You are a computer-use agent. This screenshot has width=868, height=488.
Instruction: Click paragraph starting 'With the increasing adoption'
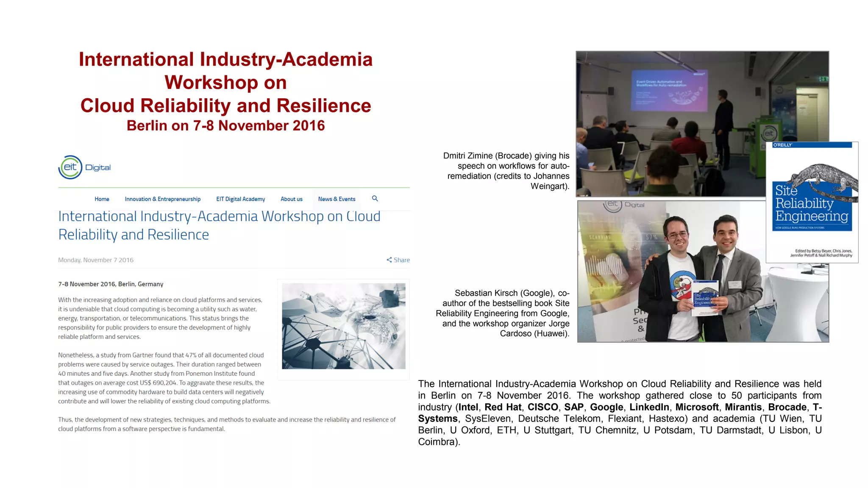coord(160,318)
